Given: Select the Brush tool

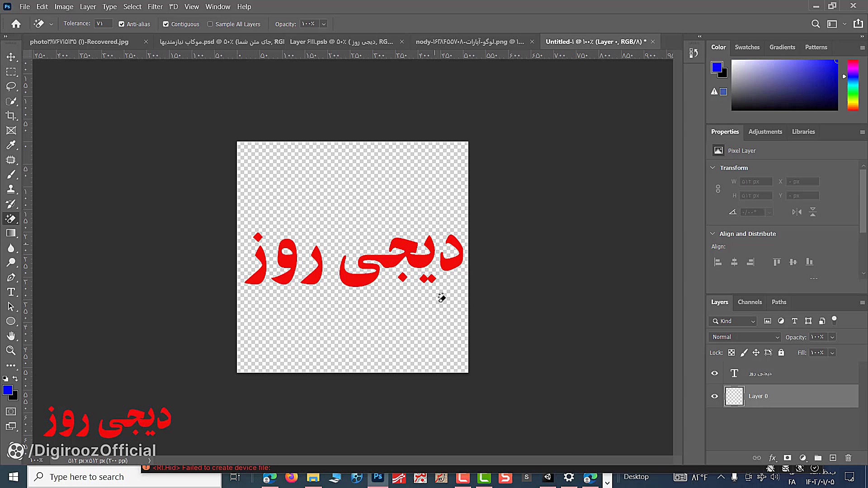Looking at the screenshot, I should coord(11,174).
